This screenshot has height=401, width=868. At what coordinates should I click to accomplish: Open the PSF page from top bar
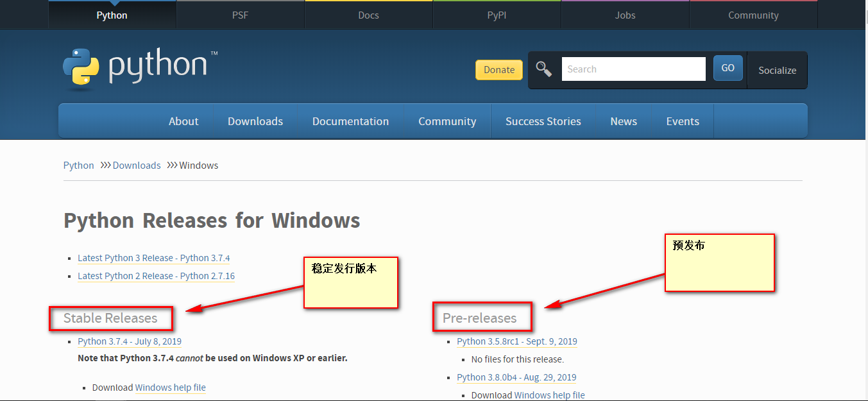coord(240,14)
